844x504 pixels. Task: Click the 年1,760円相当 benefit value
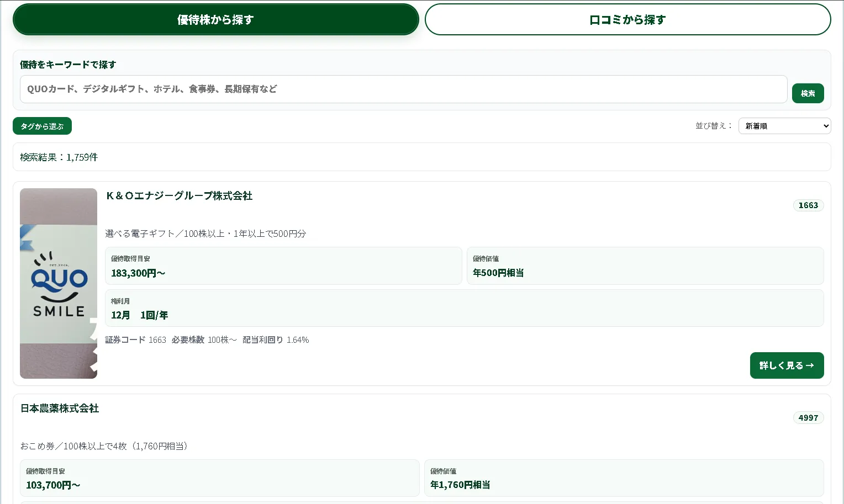(460, 485)
